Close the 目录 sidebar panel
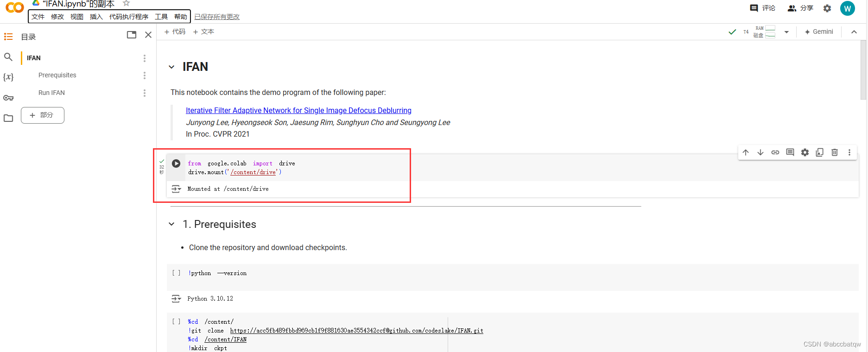This screenshot has width=868, height=352. tap(148, 35)
